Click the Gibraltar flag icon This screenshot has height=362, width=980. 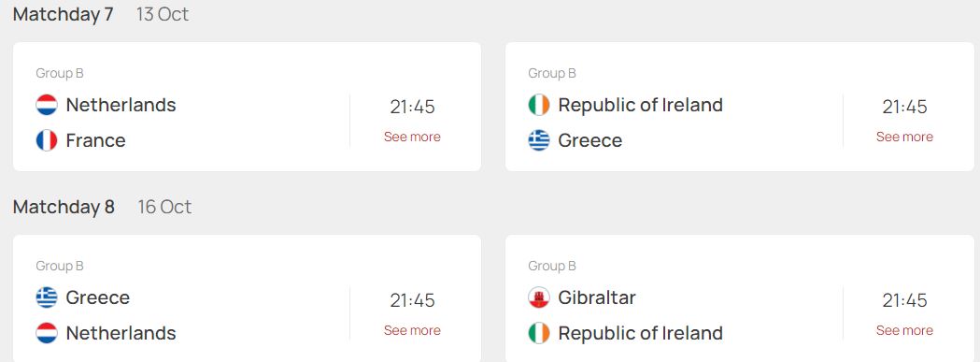(539, 297)
